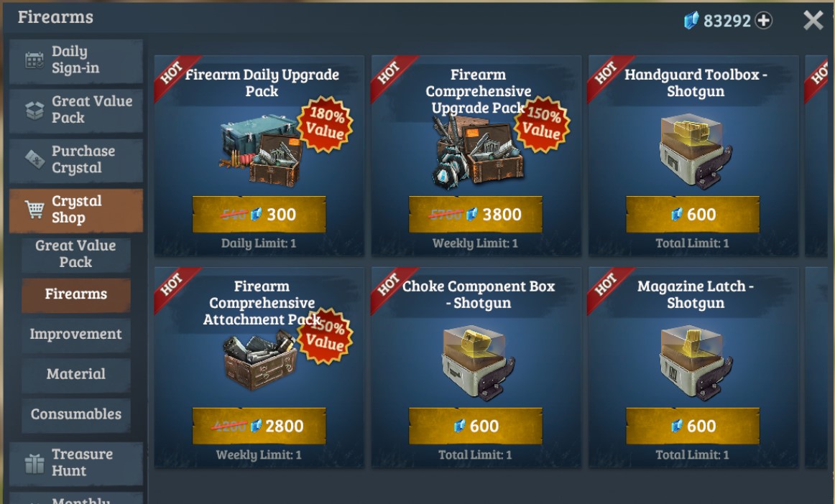Image resolution: width=835 pixels, height=504 pixels.
Task: Click the plus icon beside crystal balance
Action: click(x=764, y=21)
